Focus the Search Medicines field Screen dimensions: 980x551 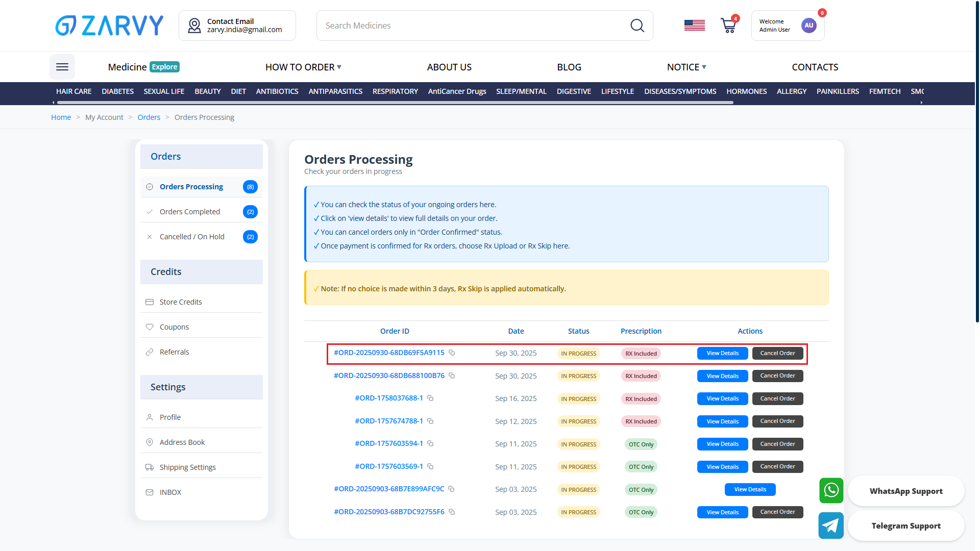tap(475, 26)
